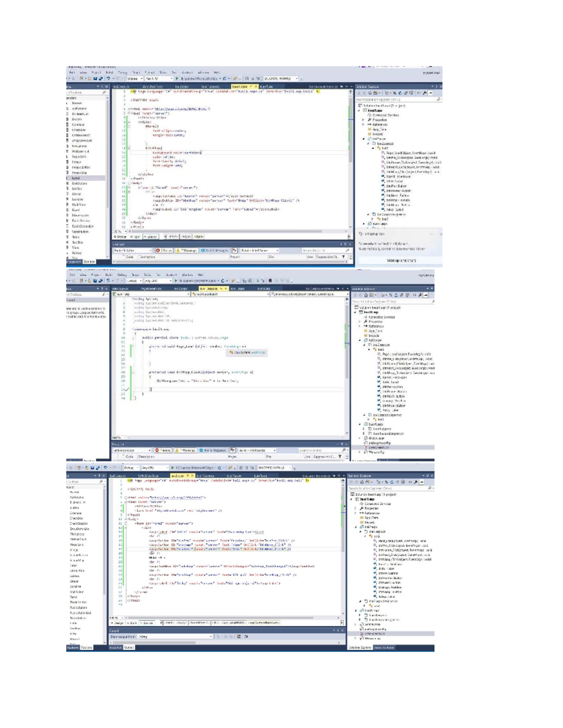Open DOCTYPE HTML5 dropdown in bottom window toolbar
The width and height of the screenshot is (563, 728).
tap(275, 467)
